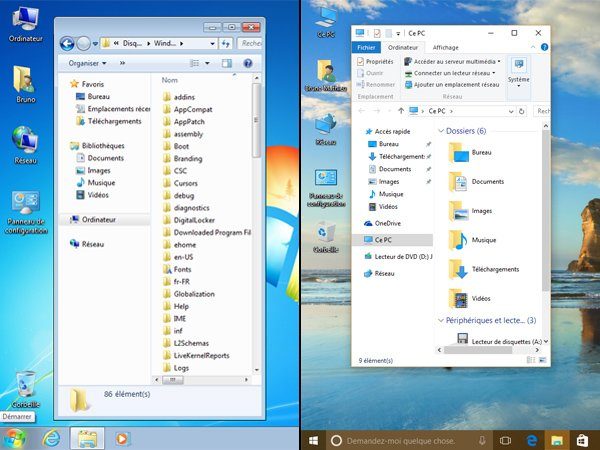Image resolution: width=600 pixels, height=450 pixels.
Task: Click the Windows 10 horizontal scrollbar in Ce PC
Action: (478, 350)
